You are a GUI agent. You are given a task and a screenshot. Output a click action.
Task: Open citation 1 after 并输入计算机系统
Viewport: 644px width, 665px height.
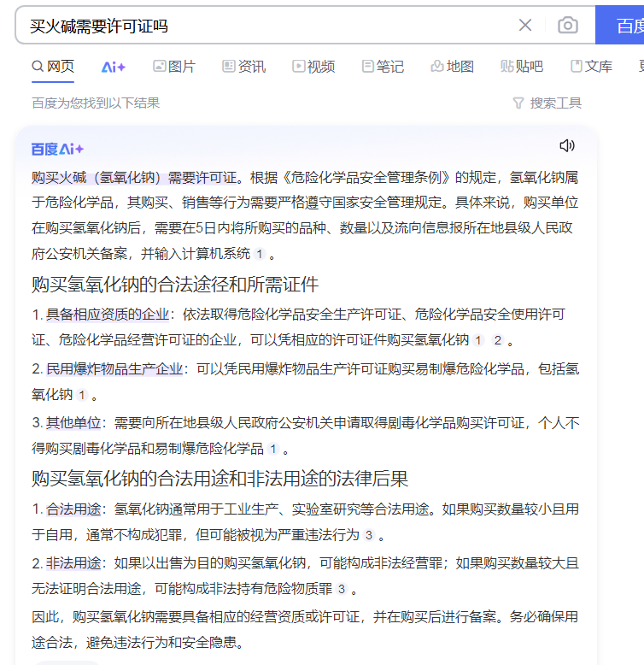pos(260,255)
